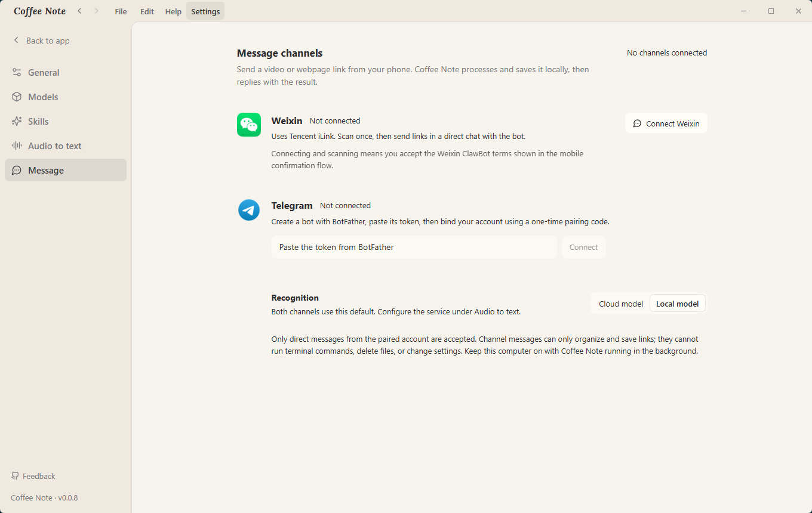812x513 pixels.
Task: Click the Message channels heading
Action: 279,53
